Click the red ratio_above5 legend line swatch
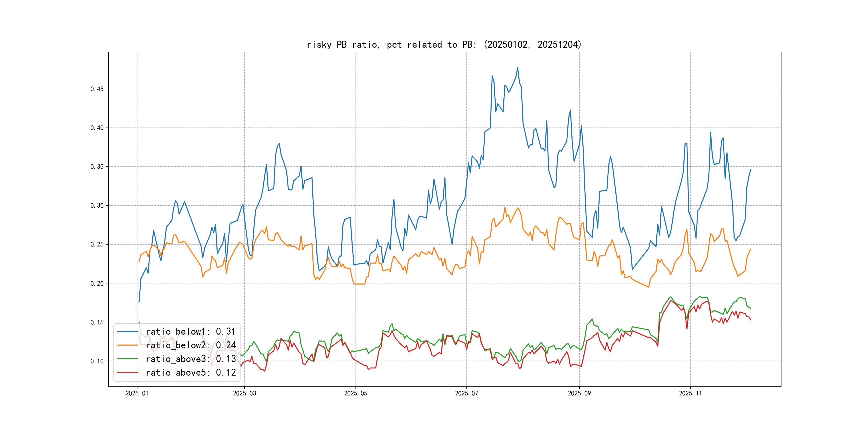Image resolution: width=868 pixels, height=434 pixels. (x=127, y=373)
